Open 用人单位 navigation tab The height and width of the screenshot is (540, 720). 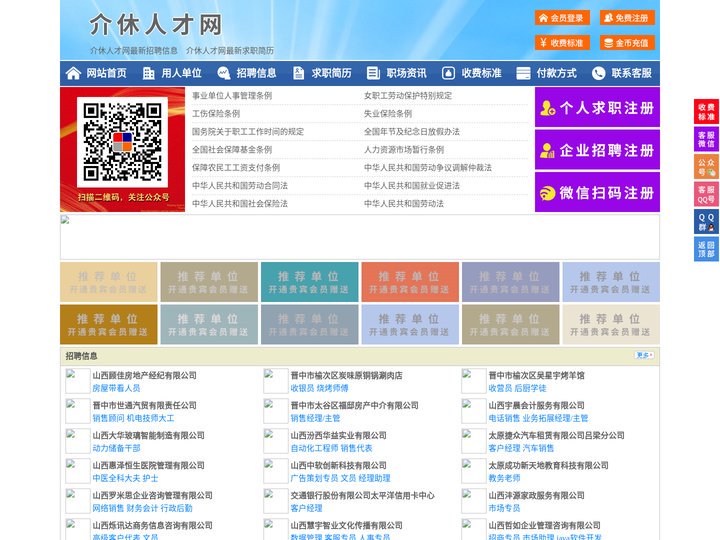click(181, 73)
